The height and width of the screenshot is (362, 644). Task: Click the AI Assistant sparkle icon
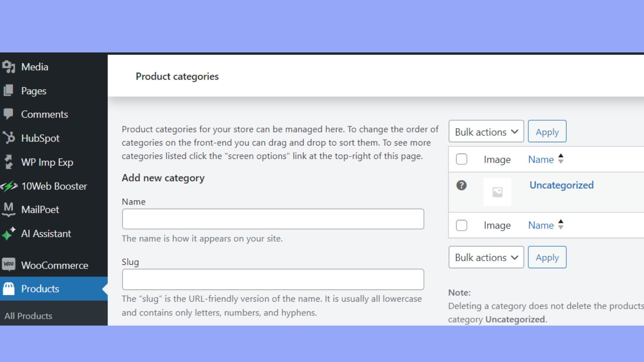(8, 234)
